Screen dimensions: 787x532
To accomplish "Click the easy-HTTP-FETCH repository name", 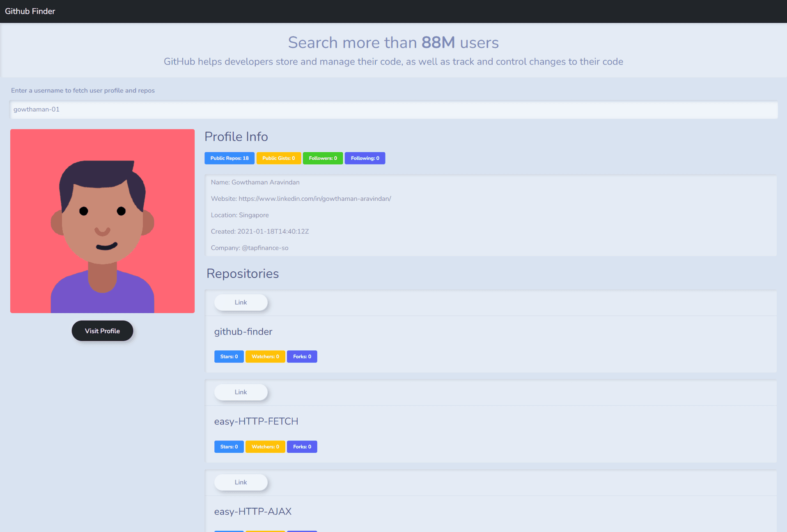I will point(256,422).
